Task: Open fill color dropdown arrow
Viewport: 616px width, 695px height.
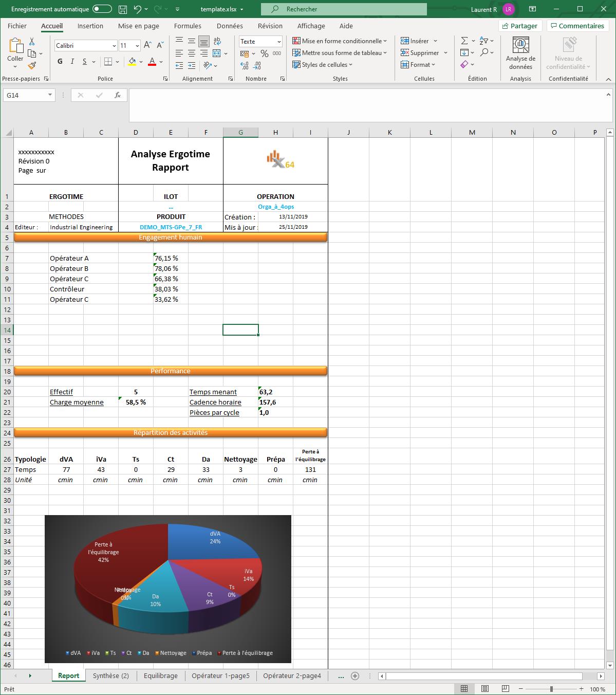Action: (x=140, y=62)
